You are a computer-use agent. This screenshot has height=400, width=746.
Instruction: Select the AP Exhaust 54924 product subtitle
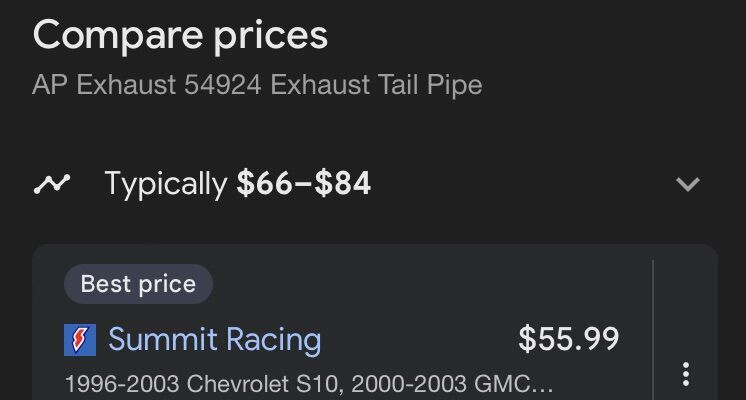pyautogui.click(x=257, y=85)
